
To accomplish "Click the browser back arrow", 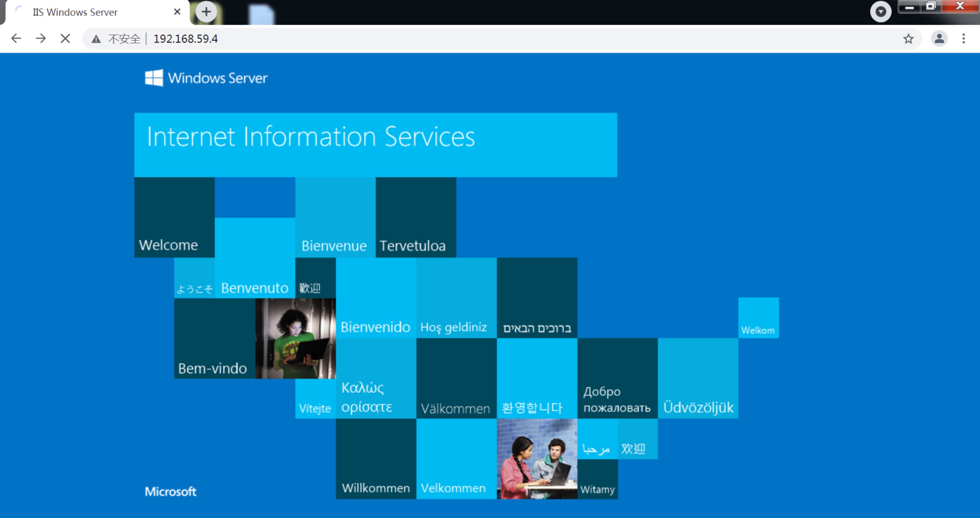I will click(x=16, y=39).
